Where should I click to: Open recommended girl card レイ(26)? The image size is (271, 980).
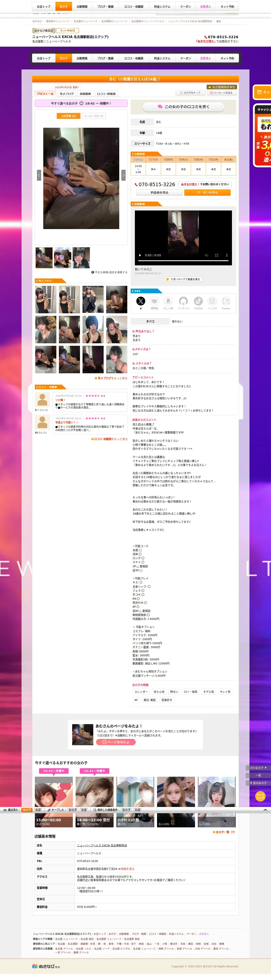click(x=217, y=802)
